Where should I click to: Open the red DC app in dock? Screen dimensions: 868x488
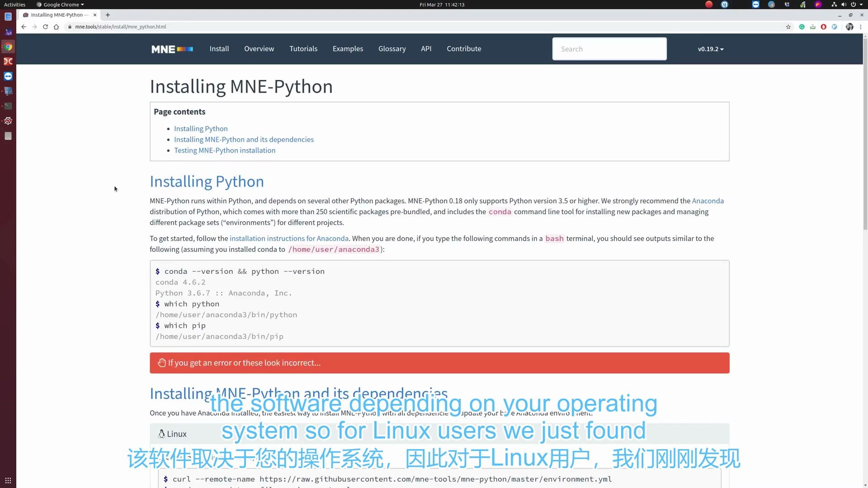8,61
